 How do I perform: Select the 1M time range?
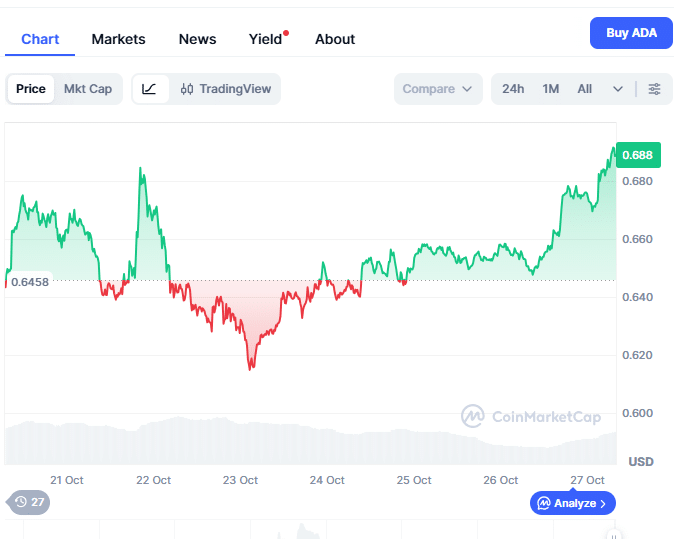tap(551, 89)
